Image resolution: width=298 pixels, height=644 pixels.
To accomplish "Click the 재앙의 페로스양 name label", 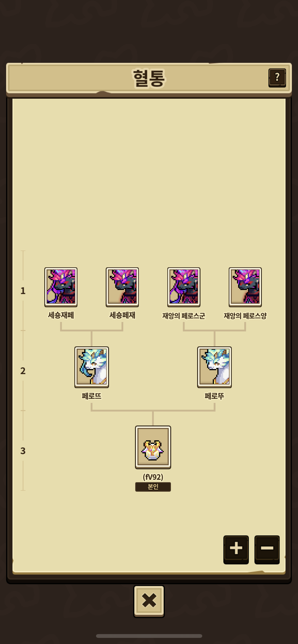I will click(245, 316).
